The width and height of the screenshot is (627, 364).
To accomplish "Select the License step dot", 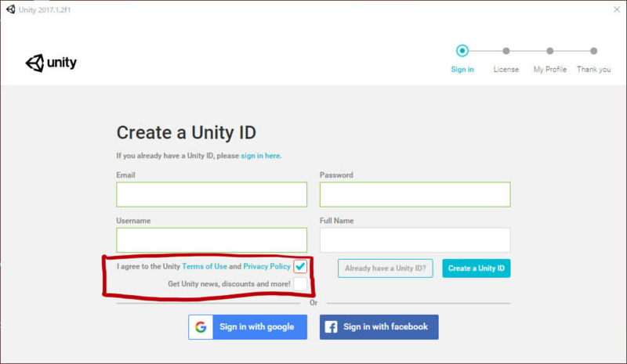I will (x=506, y=51).
